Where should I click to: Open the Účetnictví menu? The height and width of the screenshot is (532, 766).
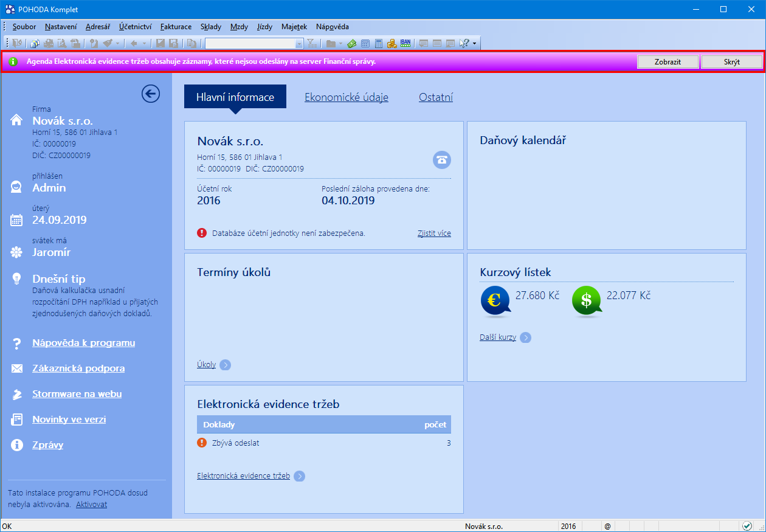click(x=136, y=27)
